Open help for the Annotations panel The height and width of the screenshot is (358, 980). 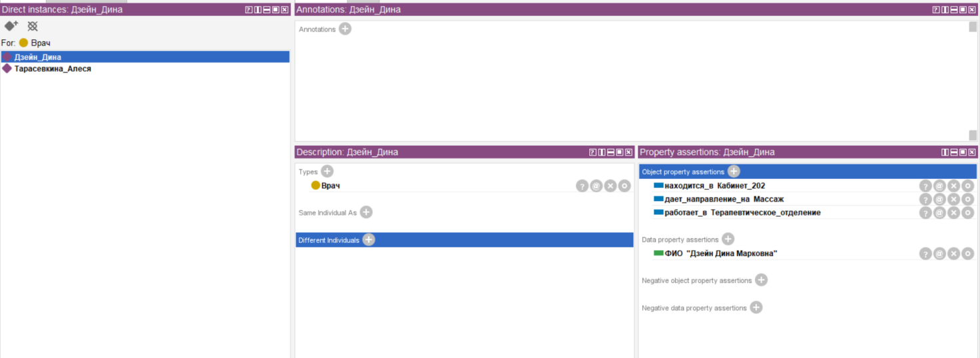936,10
